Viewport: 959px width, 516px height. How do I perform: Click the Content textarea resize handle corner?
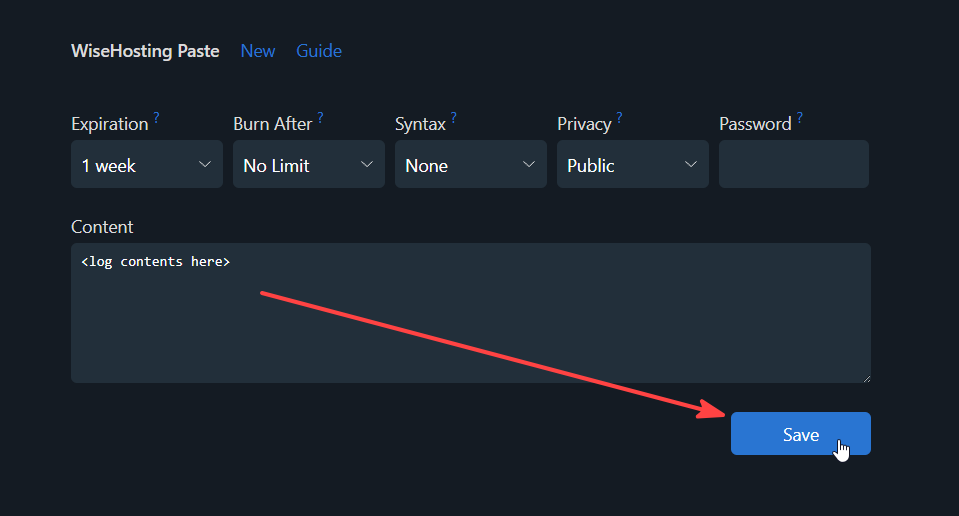(x=867, y=379)
